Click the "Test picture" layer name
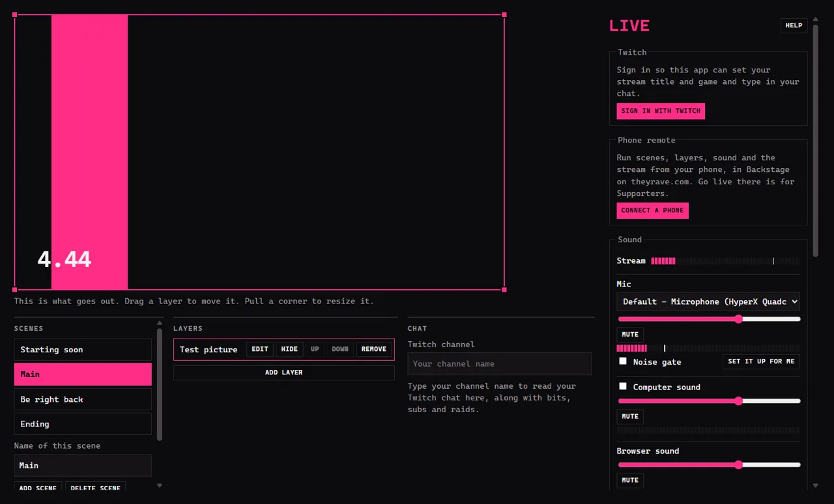The image size is (834, 504). tap(208, 350)
